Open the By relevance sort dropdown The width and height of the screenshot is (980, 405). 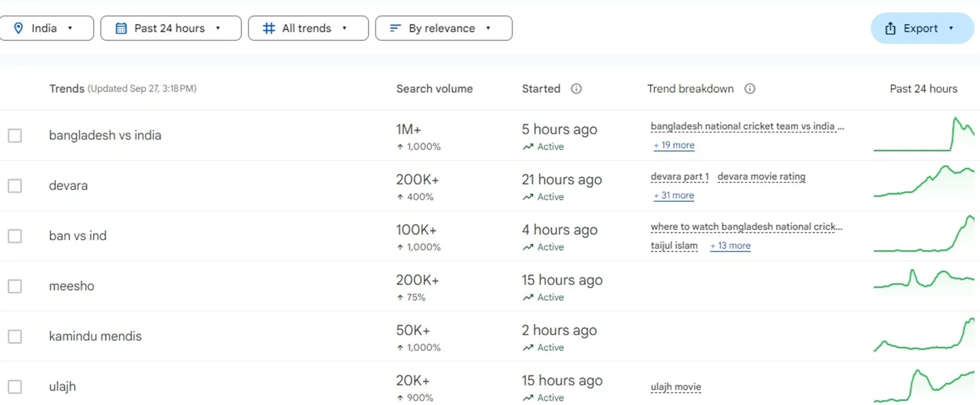(443, 28)
